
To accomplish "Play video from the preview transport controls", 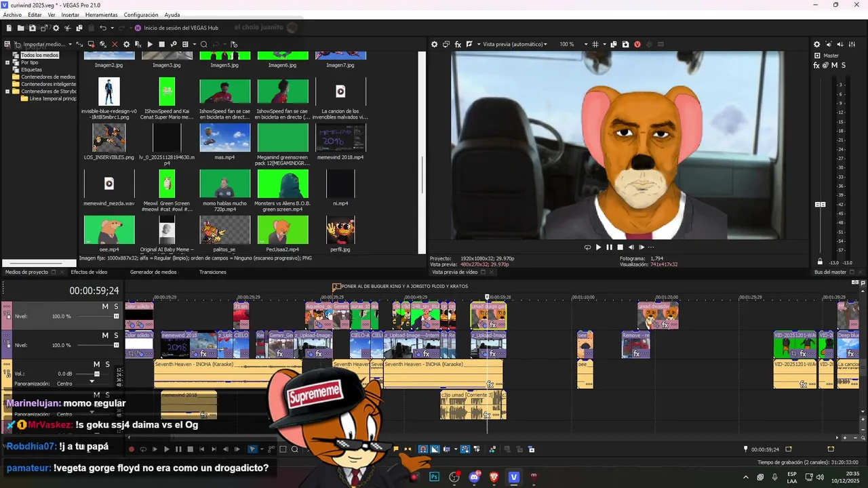I will click(x=598, y=247).
